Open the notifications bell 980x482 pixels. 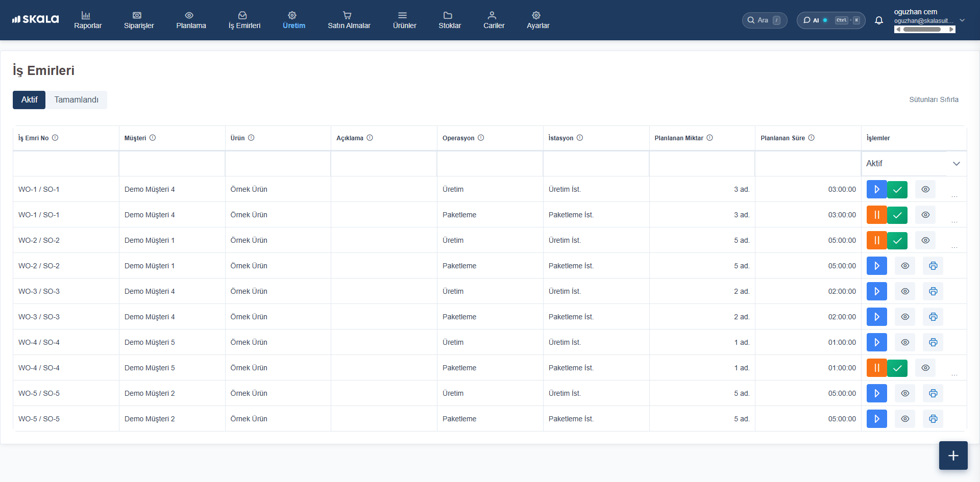tap(878, 20)
